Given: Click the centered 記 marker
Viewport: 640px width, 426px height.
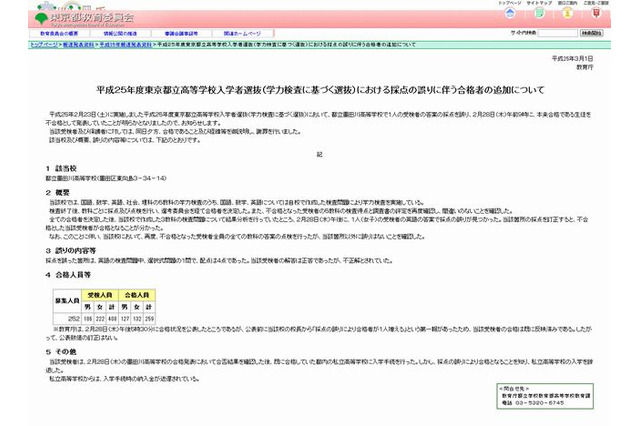Looking at the screenshot, I should (320, 155).
